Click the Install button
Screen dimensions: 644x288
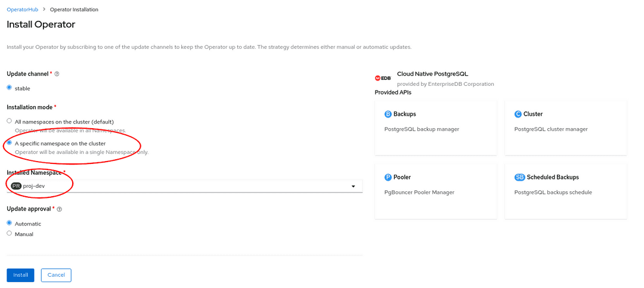[20, 275]
